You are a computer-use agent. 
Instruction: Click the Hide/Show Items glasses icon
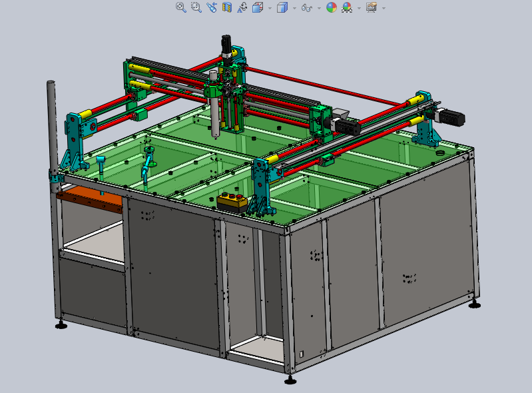click(x=306, y=7)
